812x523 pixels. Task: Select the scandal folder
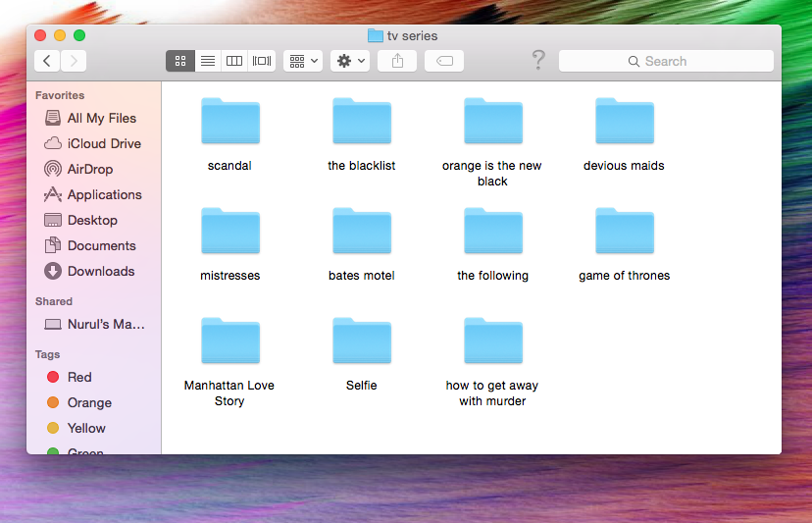pyautogui.click(x=230, y=121)
